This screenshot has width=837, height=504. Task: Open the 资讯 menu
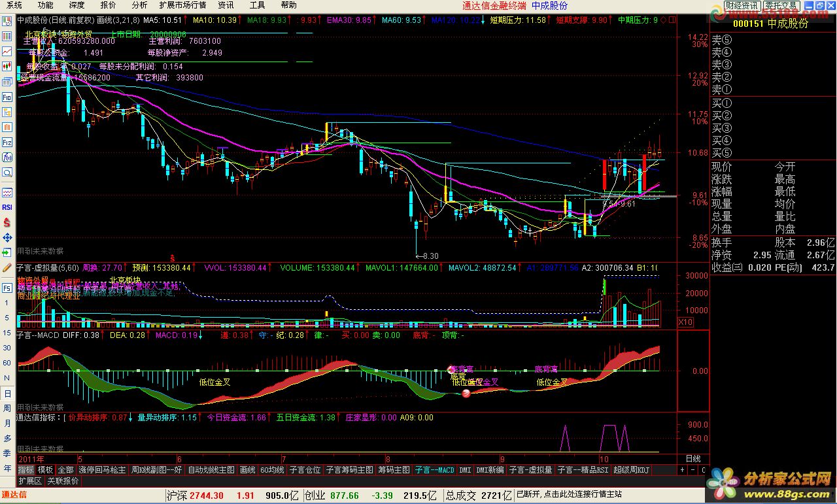tap(226, 5)
